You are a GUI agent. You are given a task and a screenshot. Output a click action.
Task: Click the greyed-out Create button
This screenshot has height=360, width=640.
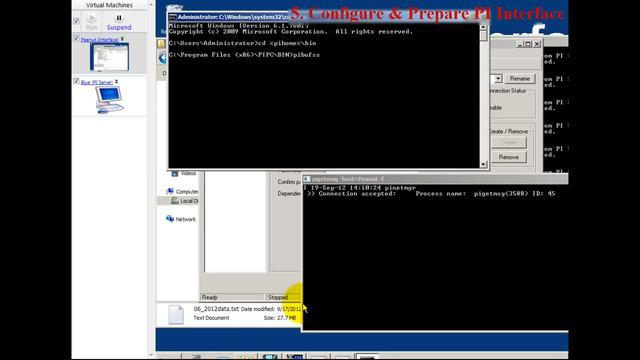(x=509, y=142)
